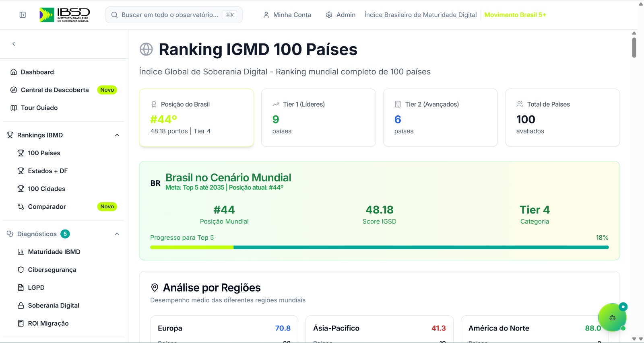This screenshot has width=644, height=343.
Task: Click the Progresso para Top 5 bar
Action: (x=379, y=247)
